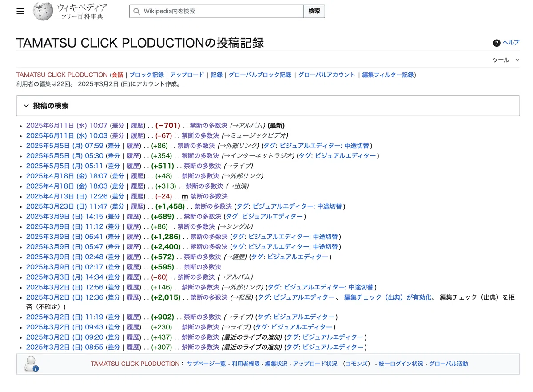The width and height of the screenshot is (533, 392).
Task: Expand the ツール dropdown
Action: [505, 60]
